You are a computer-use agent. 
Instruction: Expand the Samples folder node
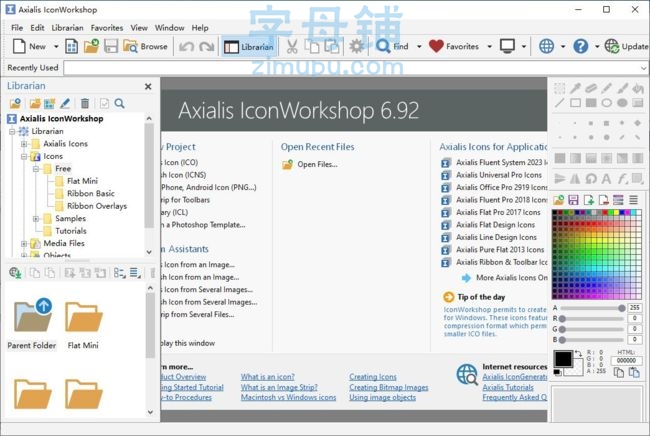click(36, 218)
